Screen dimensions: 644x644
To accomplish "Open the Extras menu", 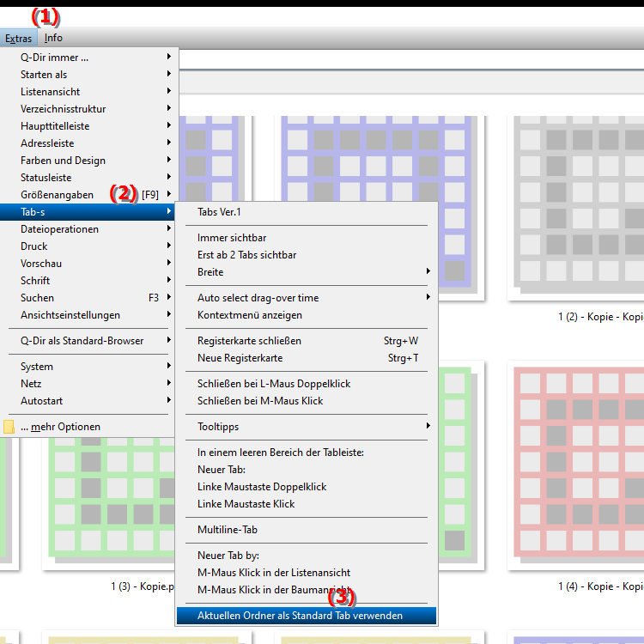I will pos(19,38).
